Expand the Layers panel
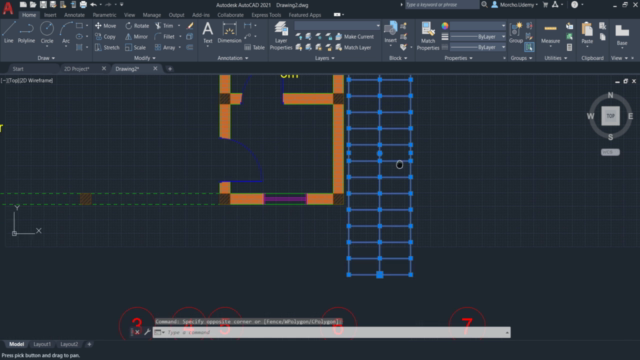The height and width of the screenshot is (360, 640). [324, 58]
